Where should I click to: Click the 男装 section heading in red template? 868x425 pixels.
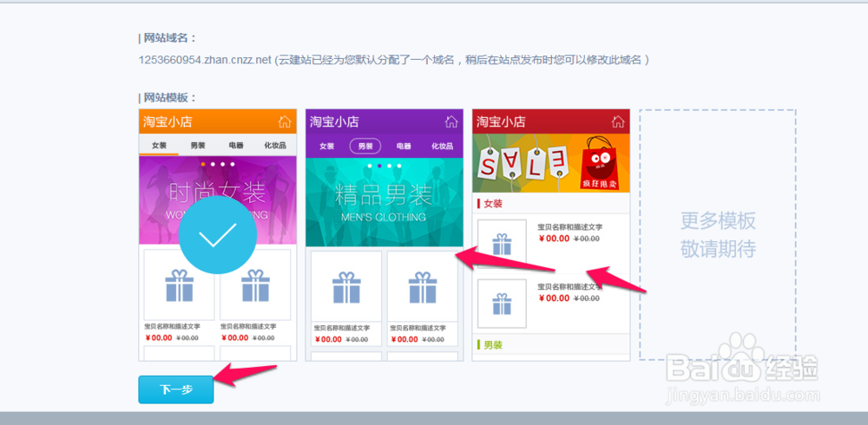point(493,345)
